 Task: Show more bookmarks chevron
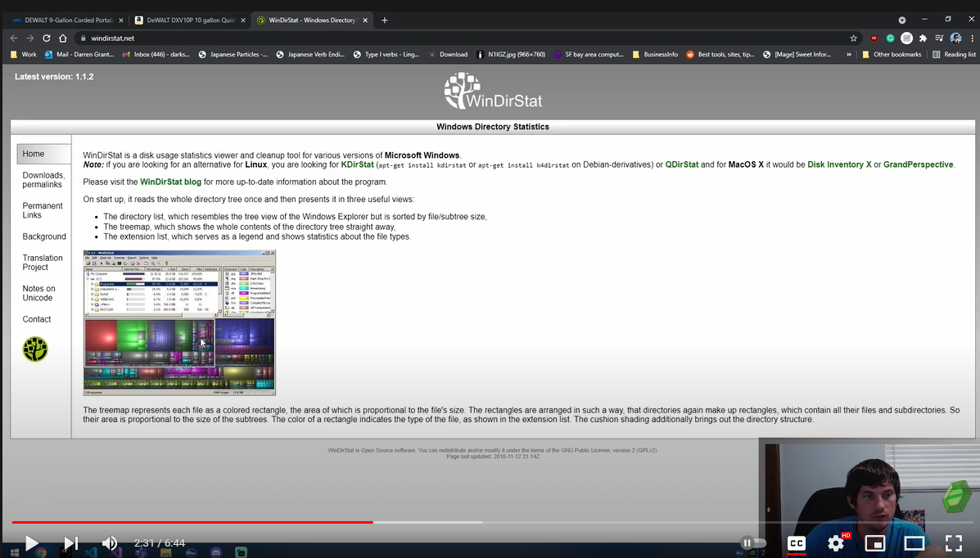[x=849, y=54]
